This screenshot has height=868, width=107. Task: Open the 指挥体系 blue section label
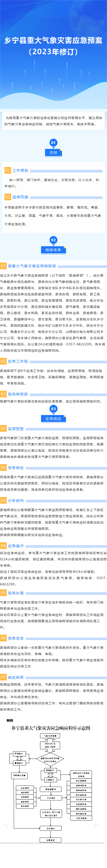coord(53,250)
